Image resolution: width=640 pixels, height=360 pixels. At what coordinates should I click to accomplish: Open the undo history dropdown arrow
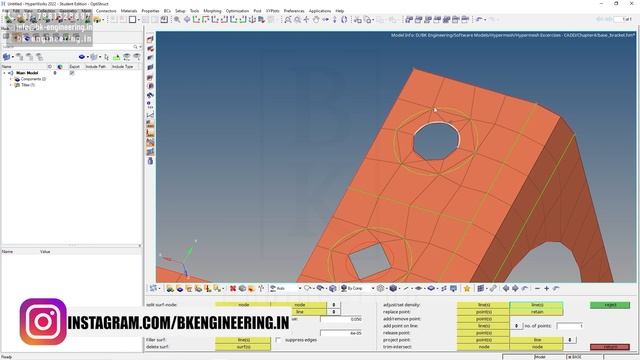tap(486, 20)
